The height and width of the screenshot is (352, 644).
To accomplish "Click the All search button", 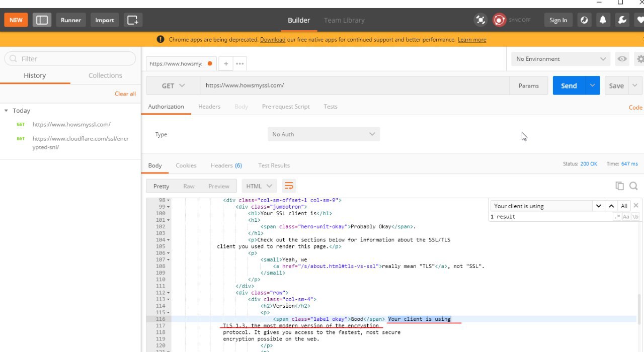I will [x=624, y=206].
